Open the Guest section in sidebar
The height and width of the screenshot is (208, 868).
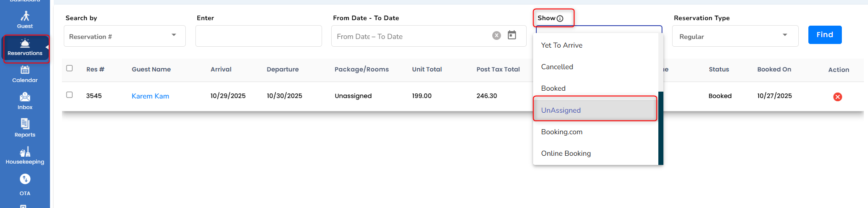click(x=25, y=20)
